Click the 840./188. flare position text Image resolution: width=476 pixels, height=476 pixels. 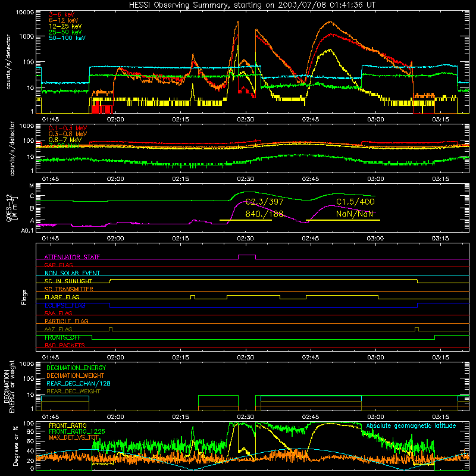point(264,214)
